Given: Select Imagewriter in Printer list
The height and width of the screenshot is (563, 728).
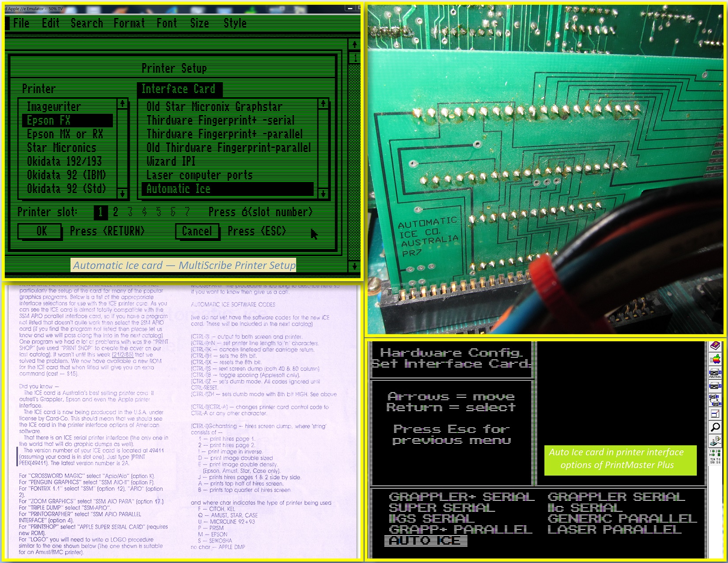Looking at the screenshot, I should tap(68, 107).
